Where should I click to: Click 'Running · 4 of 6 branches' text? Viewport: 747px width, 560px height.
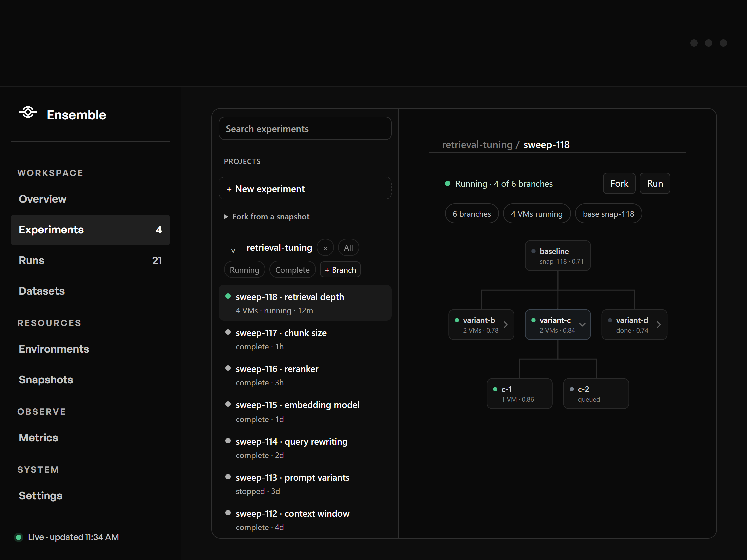coord(504,184)
